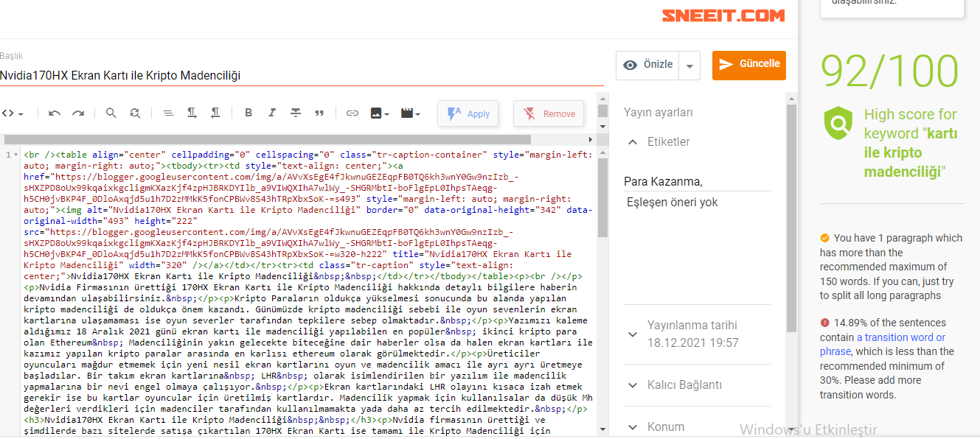Click the editor scrollbar down arrow
Image resolution: width=980 pixels, height=439 pixels.
(x=602, y=429)
